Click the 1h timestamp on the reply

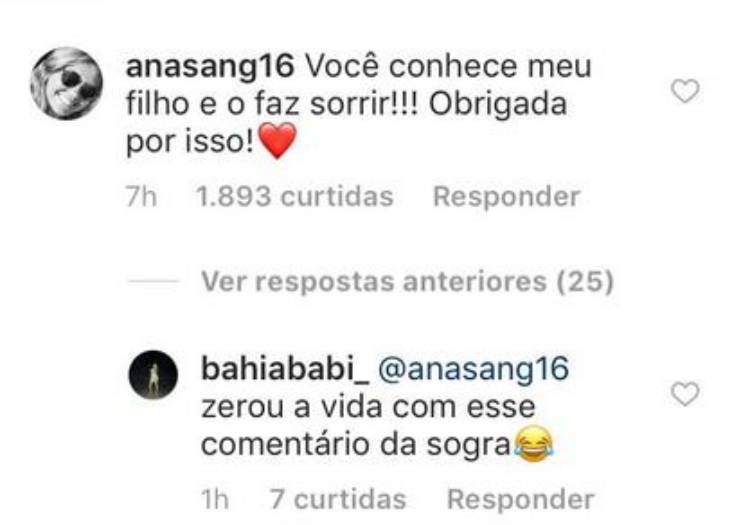point(215,500)
